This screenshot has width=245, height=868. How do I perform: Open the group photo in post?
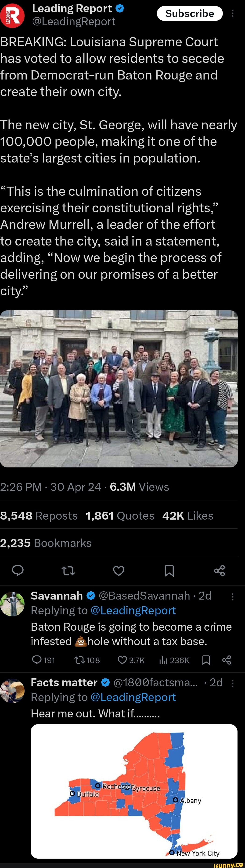119,388
